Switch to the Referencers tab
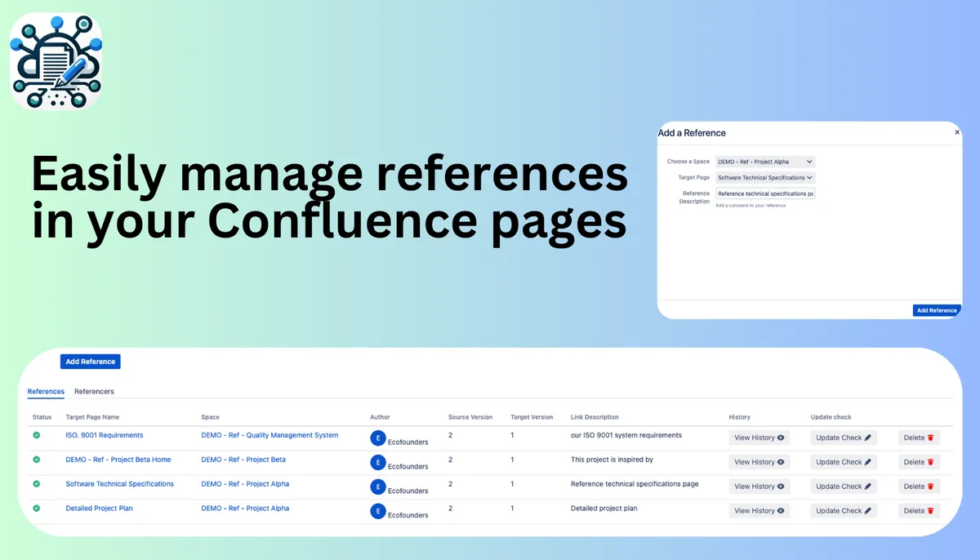Image resolution: width=980 pixels, height=560 pixels. (94, 392)
